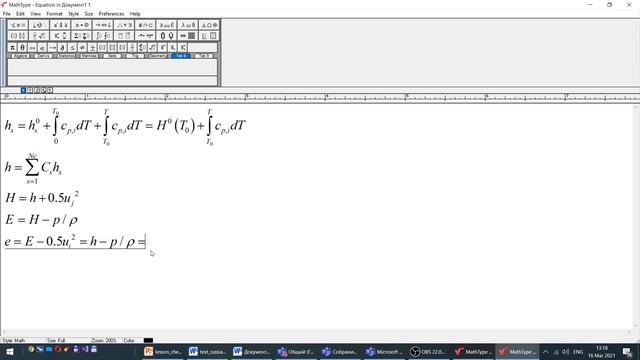Switch to the Algebra tab
The height and width of the screenshot is (360, 640).
(20, 56)
